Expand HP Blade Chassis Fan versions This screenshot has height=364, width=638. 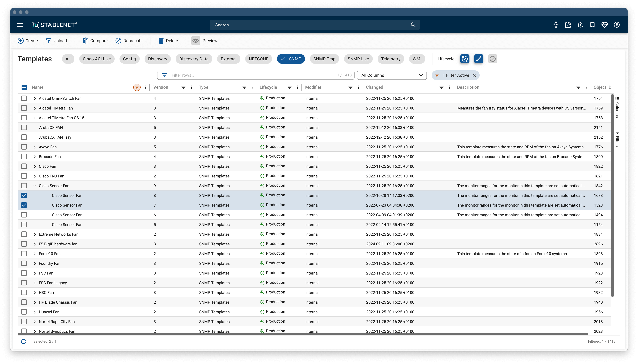point(35,302)
